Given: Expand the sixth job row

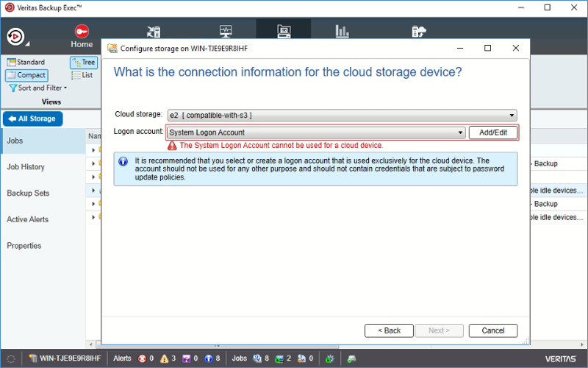Looking at the screenshot, I should (93, 217).
